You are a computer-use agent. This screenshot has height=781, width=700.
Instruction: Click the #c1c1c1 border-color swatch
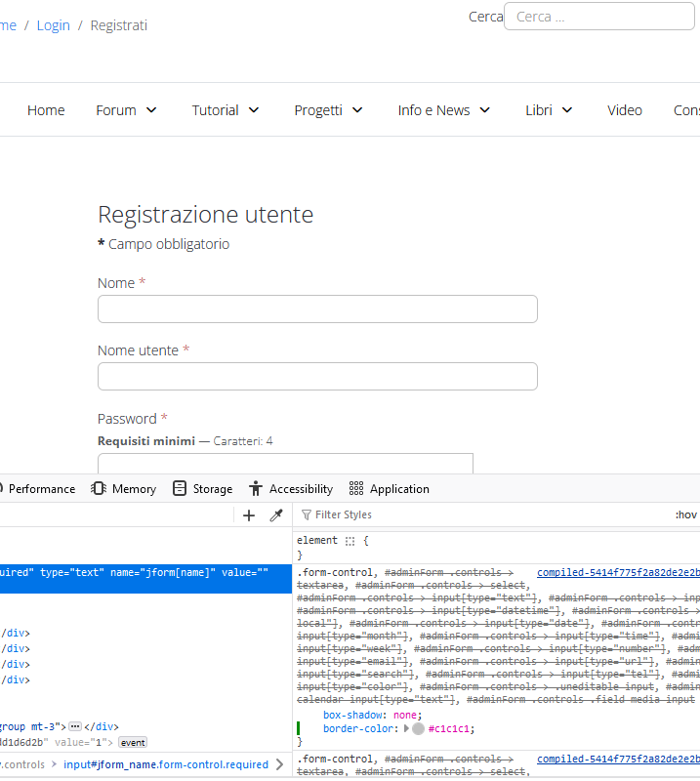[418, 728]
